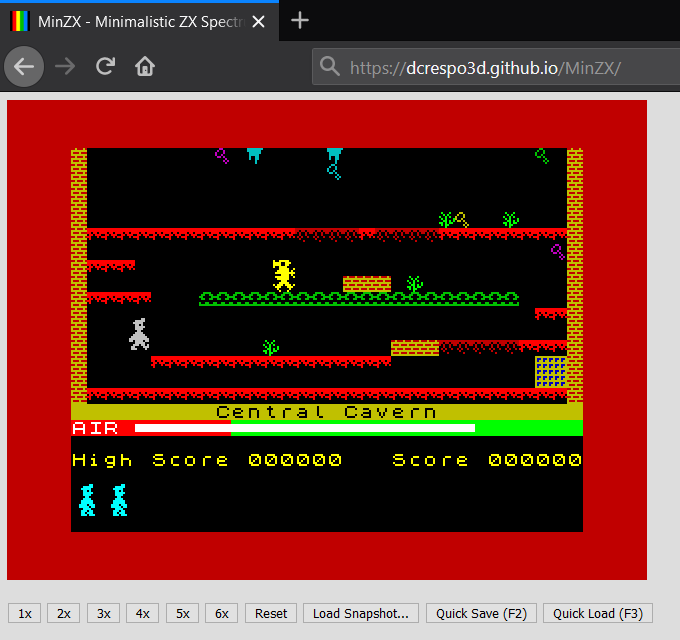Click the browser Back arrow button

pyautogui.click(x=24, y=67)
